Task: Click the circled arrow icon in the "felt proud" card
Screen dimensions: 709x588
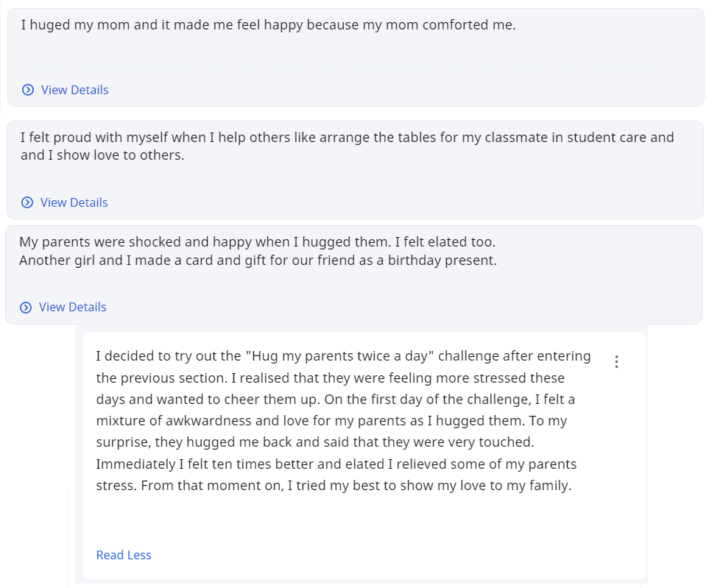Action: 27,202
